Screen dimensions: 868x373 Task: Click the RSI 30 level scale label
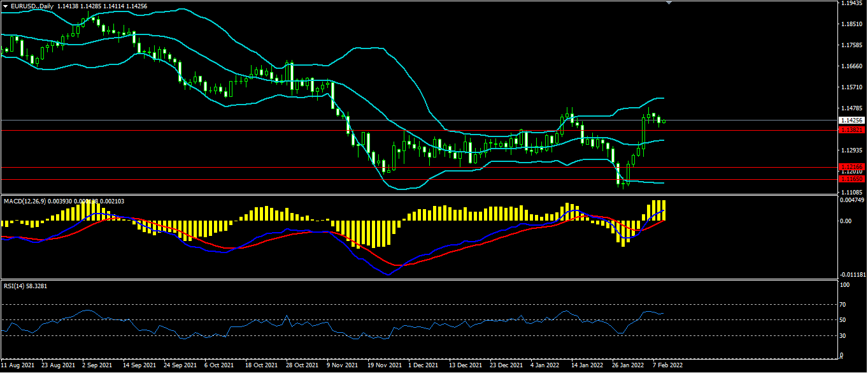point(843,335)
